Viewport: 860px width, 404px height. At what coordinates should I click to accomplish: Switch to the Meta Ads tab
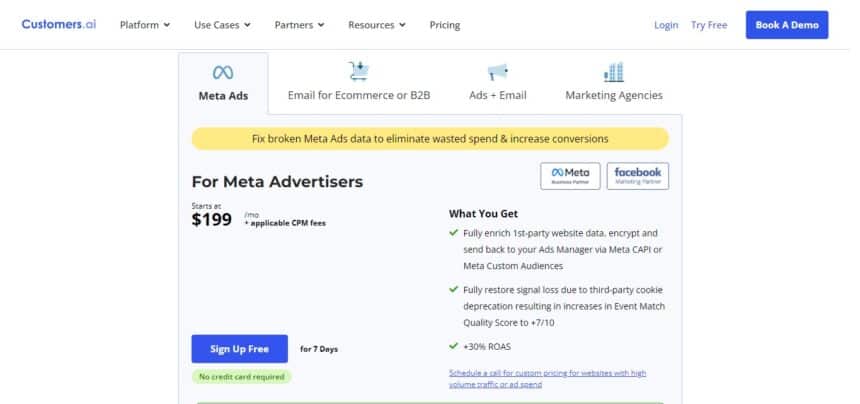click(x=223, y=83)
